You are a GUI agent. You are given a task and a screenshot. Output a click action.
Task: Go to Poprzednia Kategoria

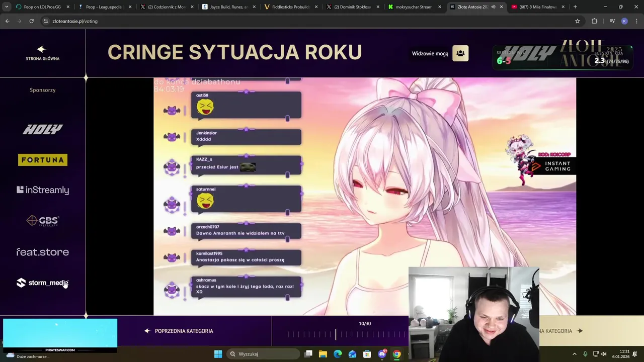[x=179, y=331]
